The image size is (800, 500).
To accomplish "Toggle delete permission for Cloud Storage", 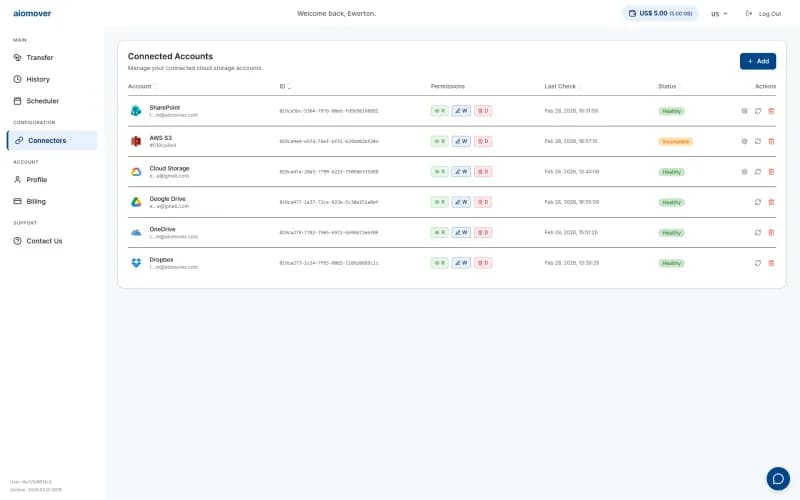I will tap(483, 172).
